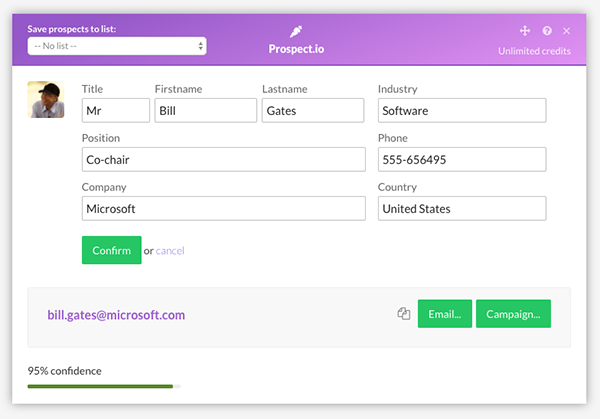Viewport: 600px width, 419px height.
Task: Click the prospect profile photo
Action: 46,99
